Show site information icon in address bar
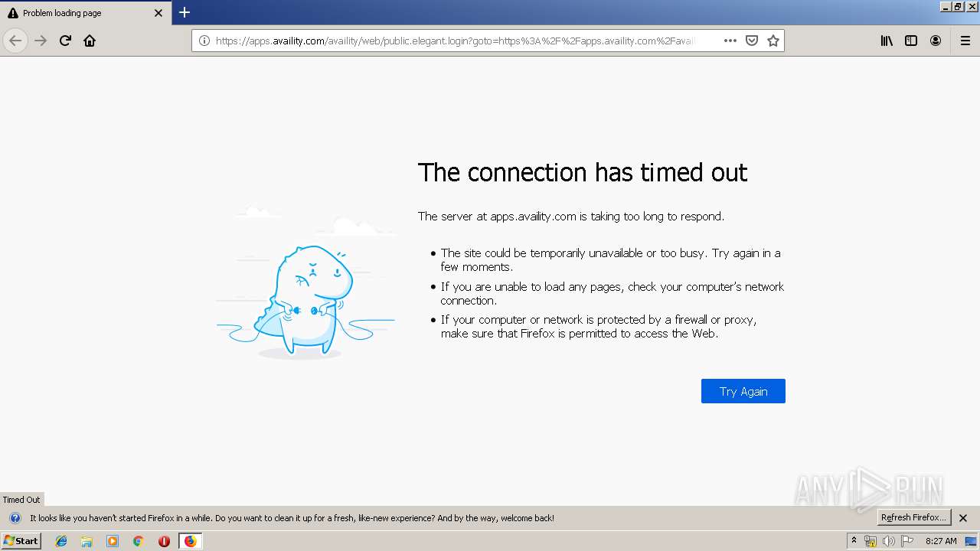The width and height of the screenshot is (980, 551). coord(204,41)
